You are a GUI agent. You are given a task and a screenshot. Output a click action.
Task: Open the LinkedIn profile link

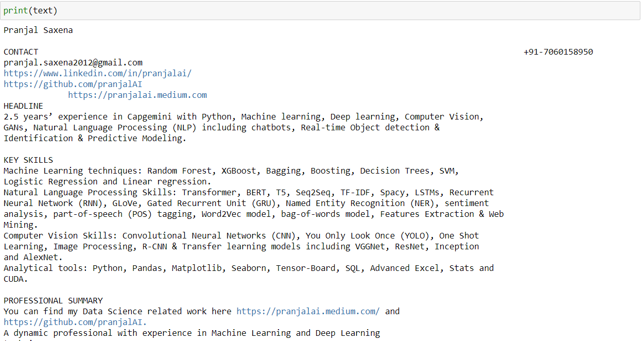coord(97,73)
